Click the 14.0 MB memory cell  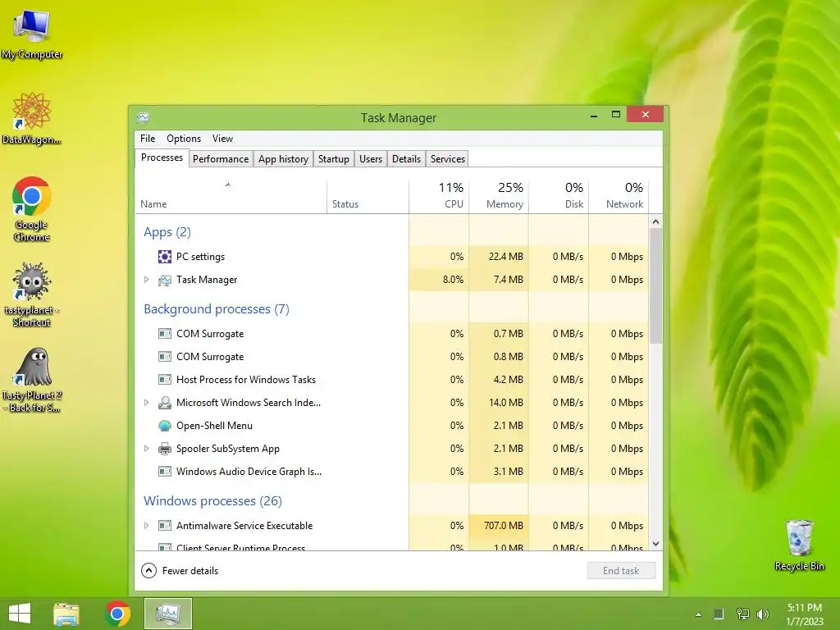point(500,403)
